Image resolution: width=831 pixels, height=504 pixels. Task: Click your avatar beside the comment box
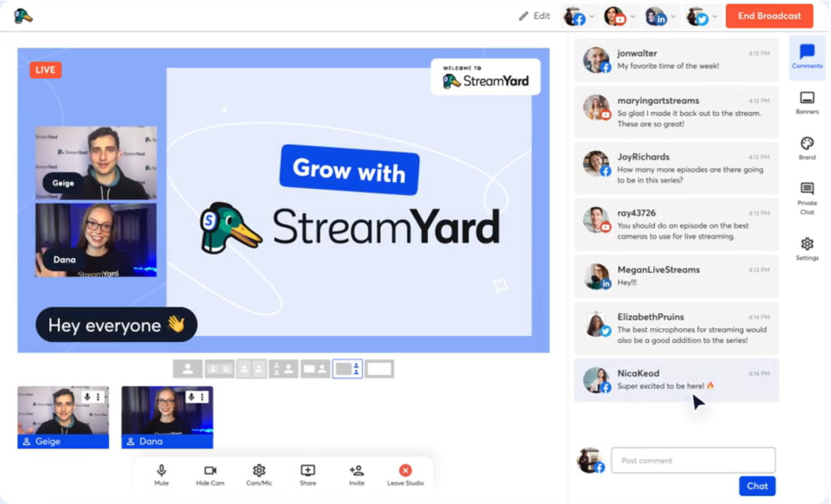tap(591, 460)
